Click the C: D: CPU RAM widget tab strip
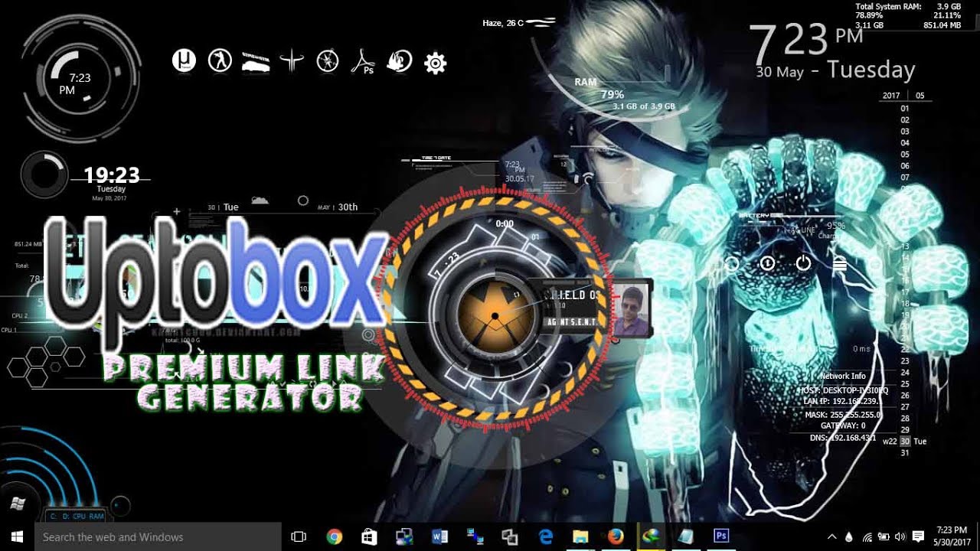This screenshot has height=551, width=980. (x=77, y=517)
